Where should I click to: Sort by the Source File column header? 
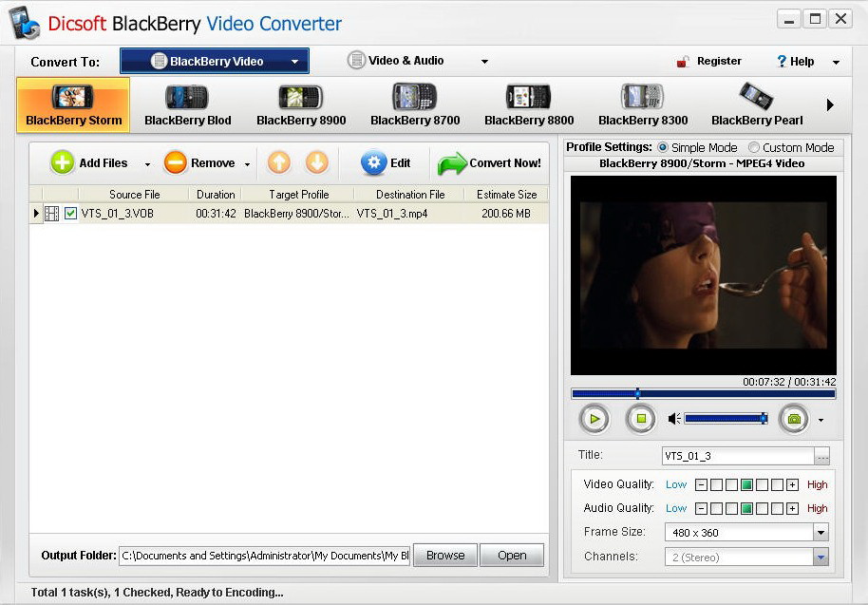point(134,195)
